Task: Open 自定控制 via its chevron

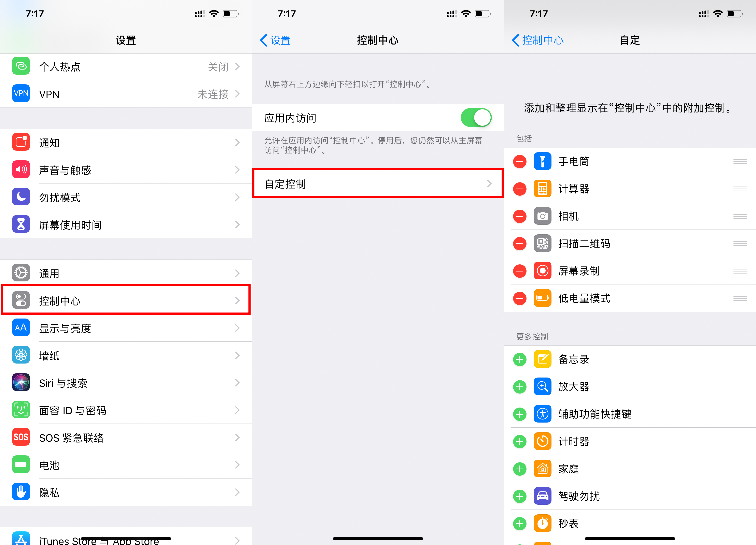Action: [489, 184]
